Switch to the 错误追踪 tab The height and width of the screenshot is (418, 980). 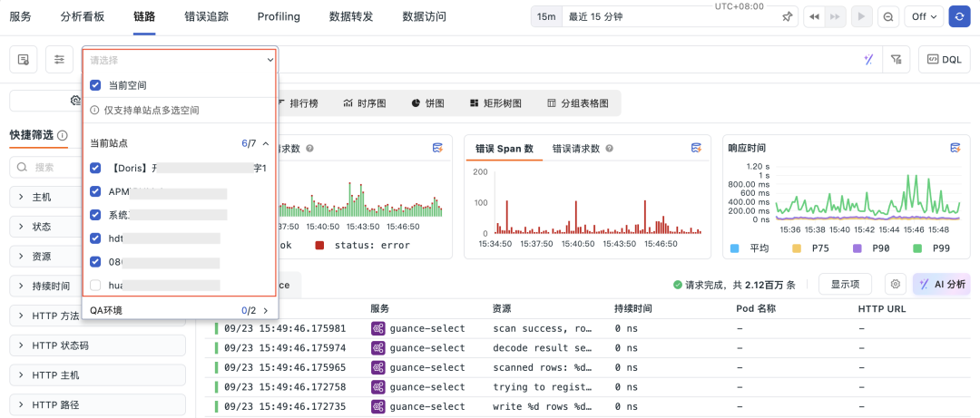(x=207, y=17)
